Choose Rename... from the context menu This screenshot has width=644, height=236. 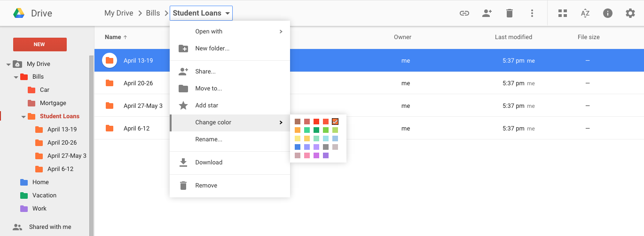coord(209,139)
